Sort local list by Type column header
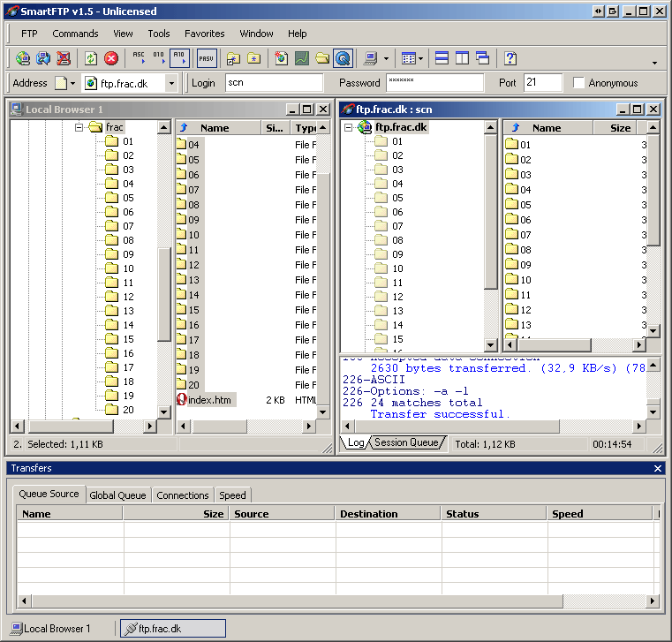This screenshot has height=642, width=672. coord(306,128)
